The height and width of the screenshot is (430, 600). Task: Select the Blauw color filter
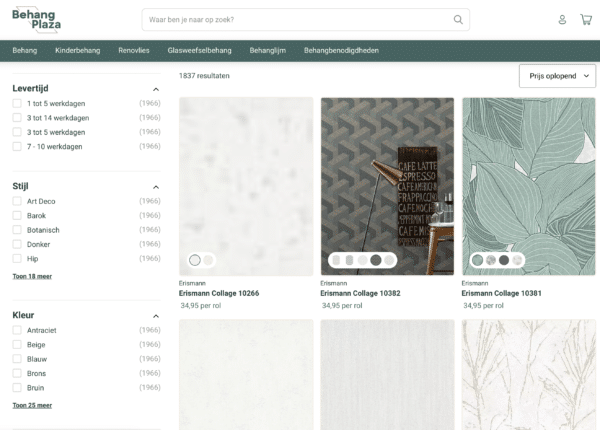17,359
